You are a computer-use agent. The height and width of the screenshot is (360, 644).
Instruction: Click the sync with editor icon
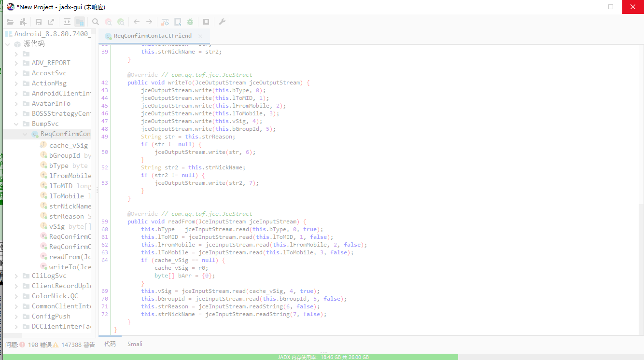pos(67,22)
